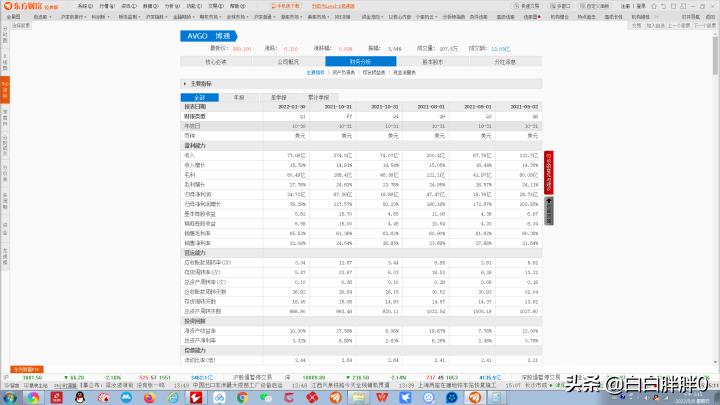Select the 累计季报 report filter tab
This screenshot has width=720, height=405.
pos(318,97)
